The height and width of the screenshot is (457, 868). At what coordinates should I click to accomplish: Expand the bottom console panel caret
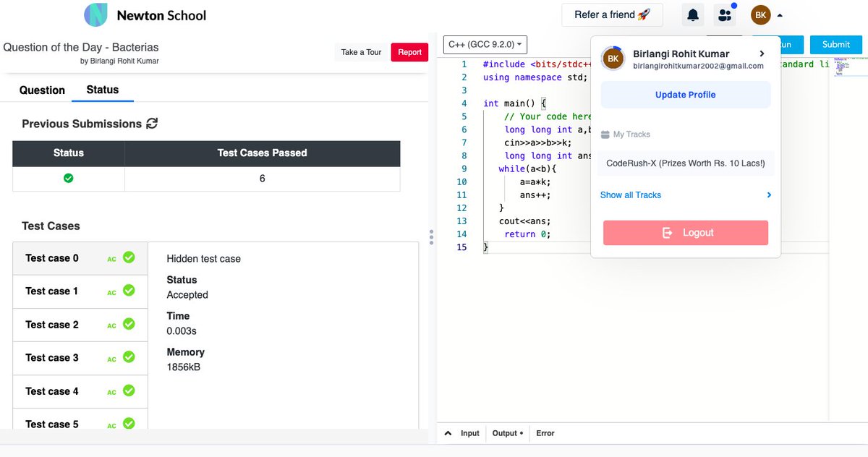click(447, 433)
